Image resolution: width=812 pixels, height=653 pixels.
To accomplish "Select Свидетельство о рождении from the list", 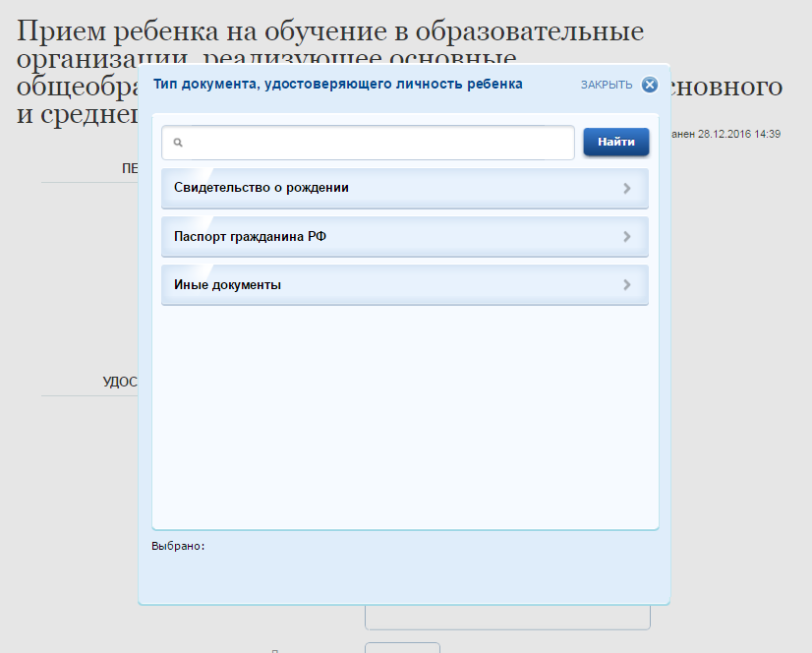I will (x=261, y=188).
